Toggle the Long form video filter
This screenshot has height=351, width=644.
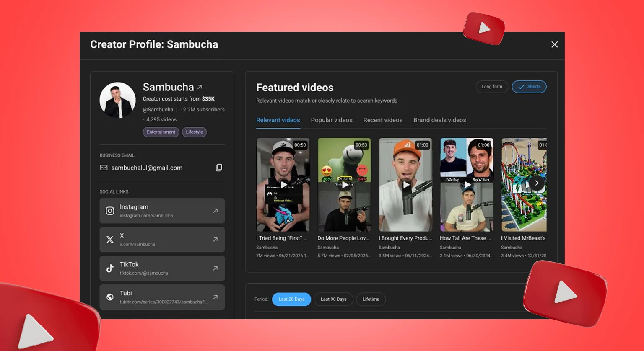pos(492,87)
